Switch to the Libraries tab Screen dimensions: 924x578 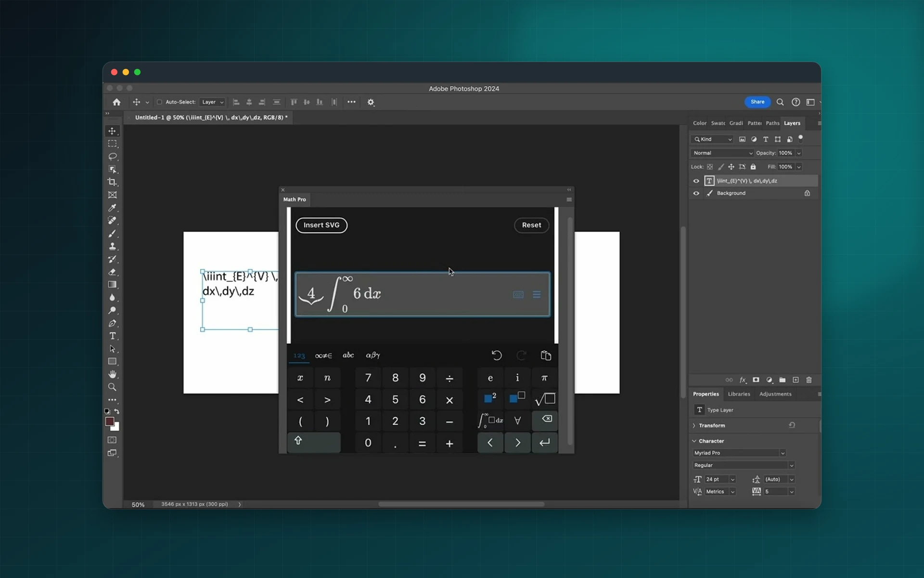pyautogui.click(x=739, y=394)
